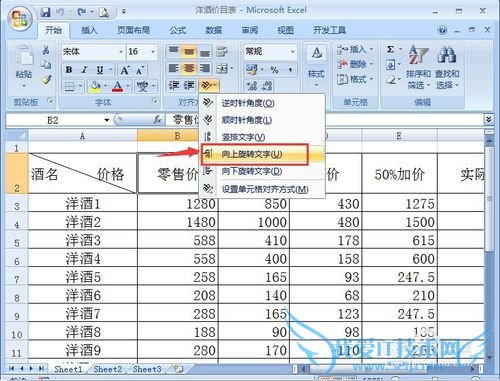Undo the last action
This screenshot has height=381, width=500.
(61, 12)
